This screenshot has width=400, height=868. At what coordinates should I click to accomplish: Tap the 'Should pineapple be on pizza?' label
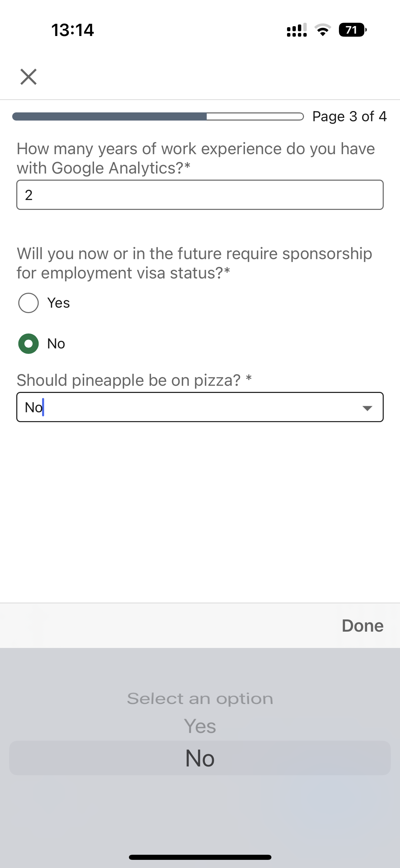pos(129,380)
